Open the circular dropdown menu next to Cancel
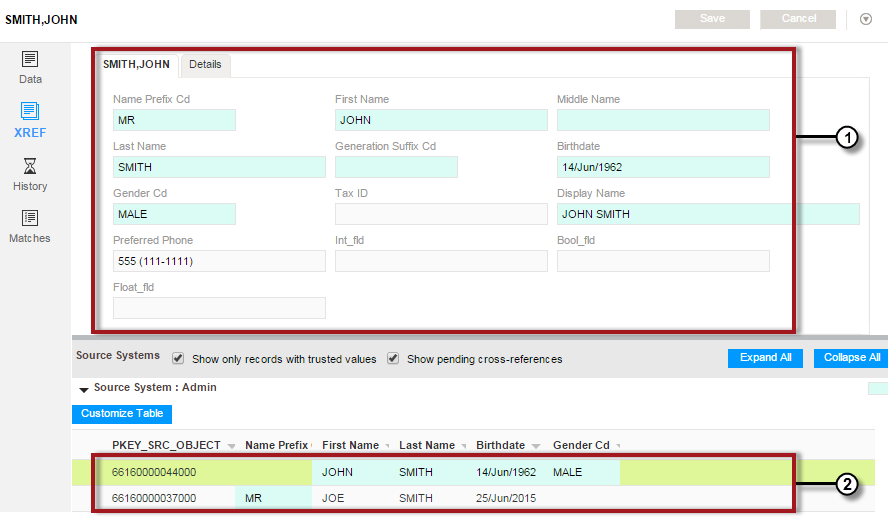Viewport: 888px width, 517px height. pyautogui.click(x=866, y=19)
